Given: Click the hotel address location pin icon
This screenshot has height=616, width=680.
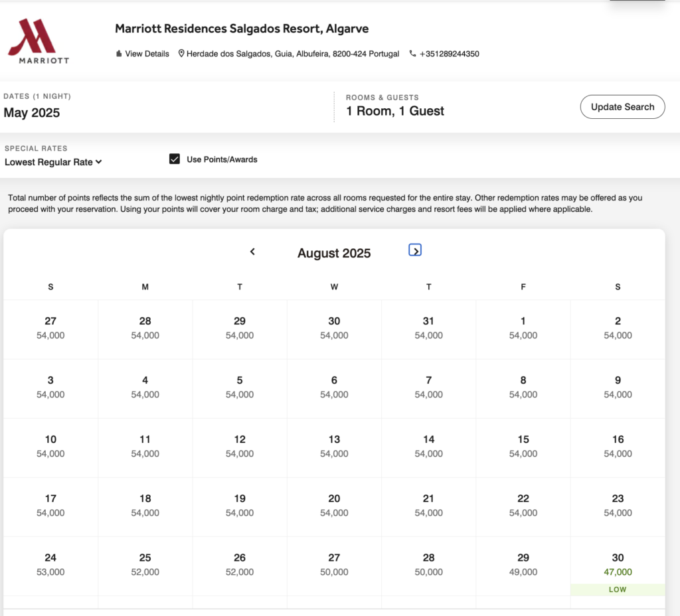Looking at the screenshot, I should click(181, 53).
